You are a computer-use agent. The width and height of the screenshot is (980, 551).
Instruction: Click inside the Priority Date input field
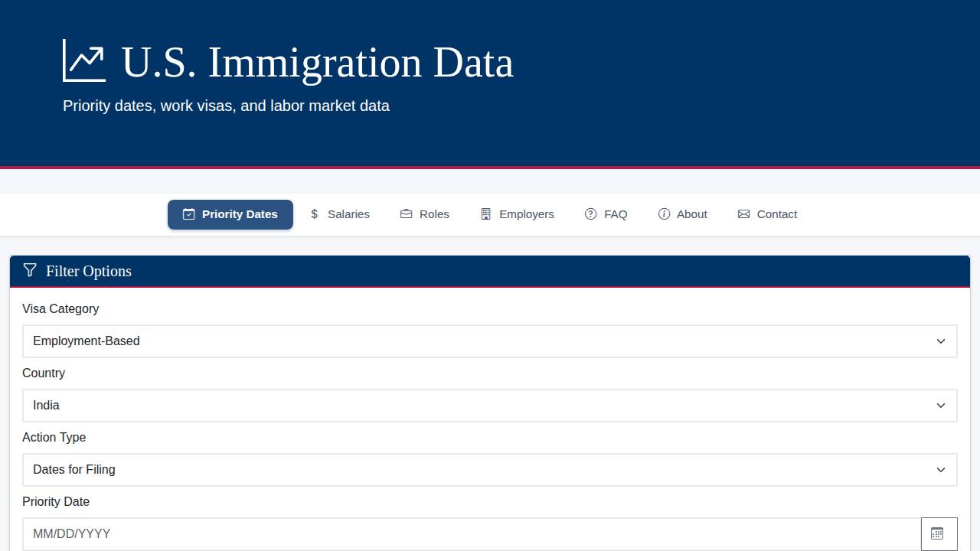pos(459,533)
